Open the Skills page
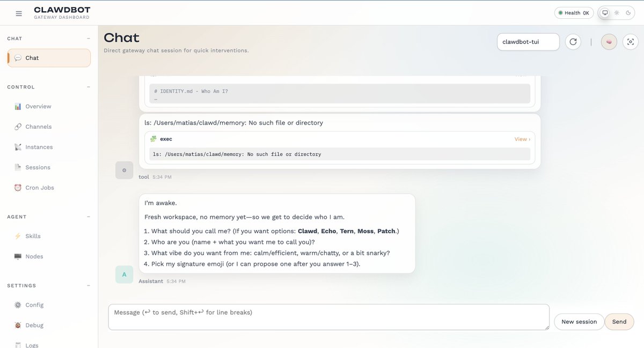 click(49, 236)
